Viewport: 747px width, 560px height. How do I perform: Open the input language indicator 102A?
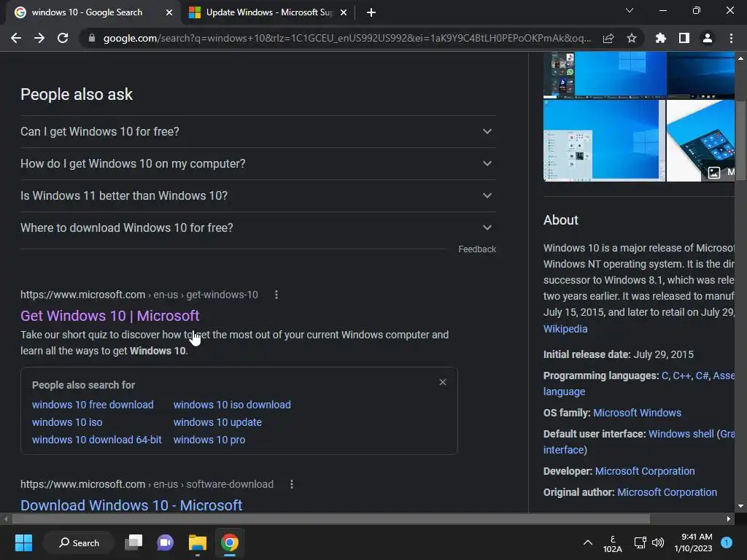pos(613,544)
